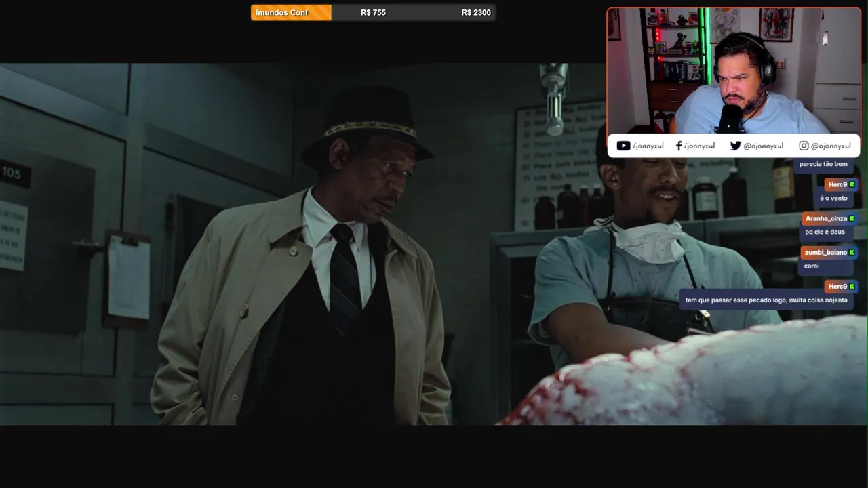The width and height of the screenshot is (868, 488).
Task: Click the chat message 'é o vento'
Action: tap(833, 198)
